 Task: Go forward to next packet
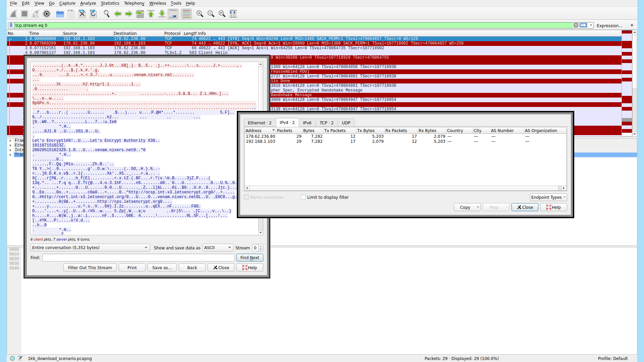(129, 14)
